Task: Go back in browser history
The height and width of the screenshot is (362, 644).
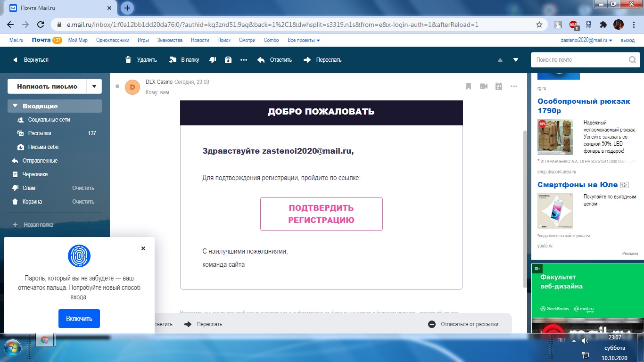Action: (10, 25)
